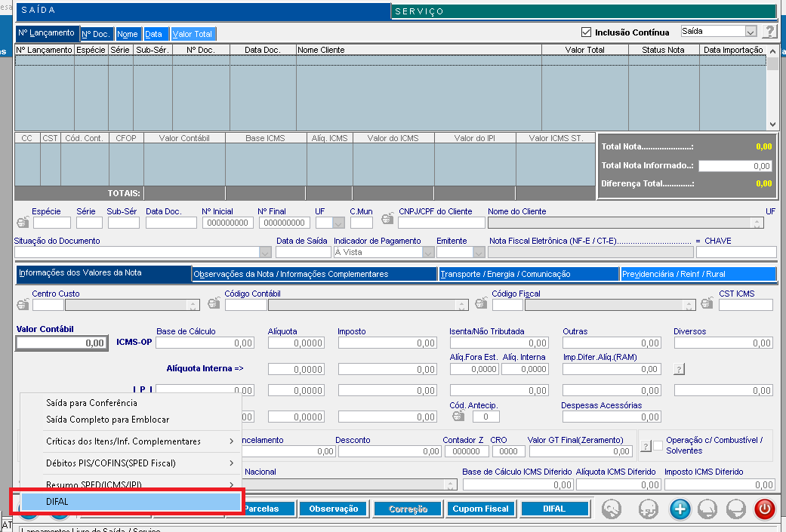
Task: Select DIFAL in the popup menu
Action: (131, 502)
